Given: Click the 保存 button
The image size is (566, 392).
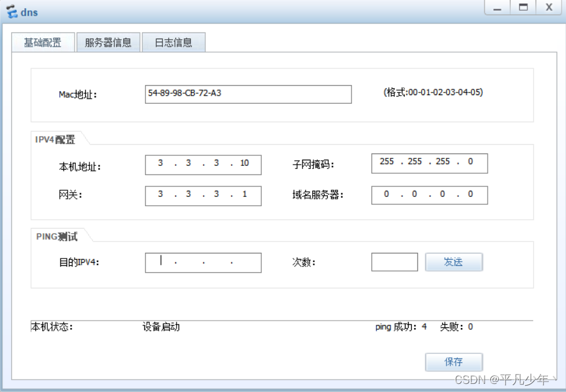Looking at the screenshot, I should [454, 362].
